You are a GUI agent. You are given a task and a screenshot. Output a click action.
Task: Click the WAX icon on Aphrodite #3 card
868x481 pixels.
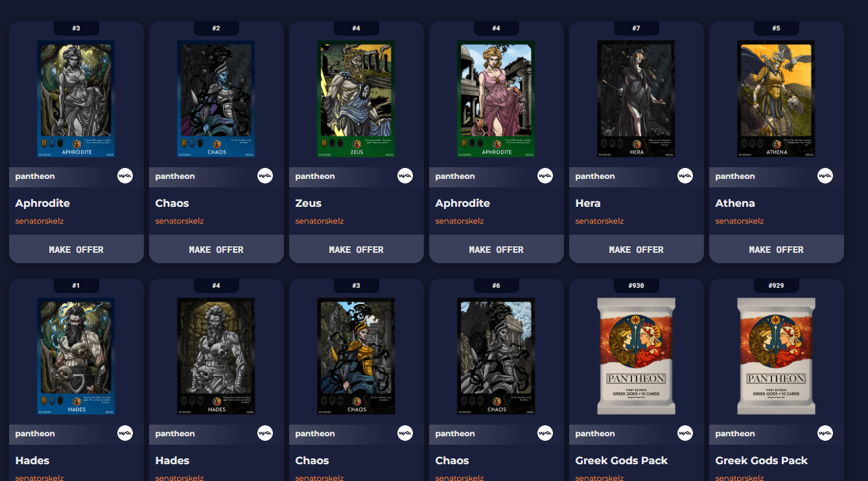pos(125,176)
